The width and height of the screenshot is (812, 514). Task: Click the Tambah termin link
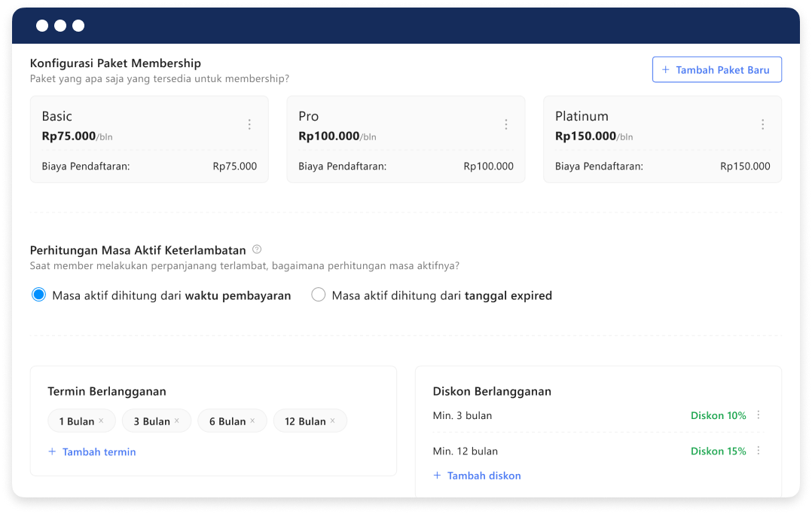point(92,452)
